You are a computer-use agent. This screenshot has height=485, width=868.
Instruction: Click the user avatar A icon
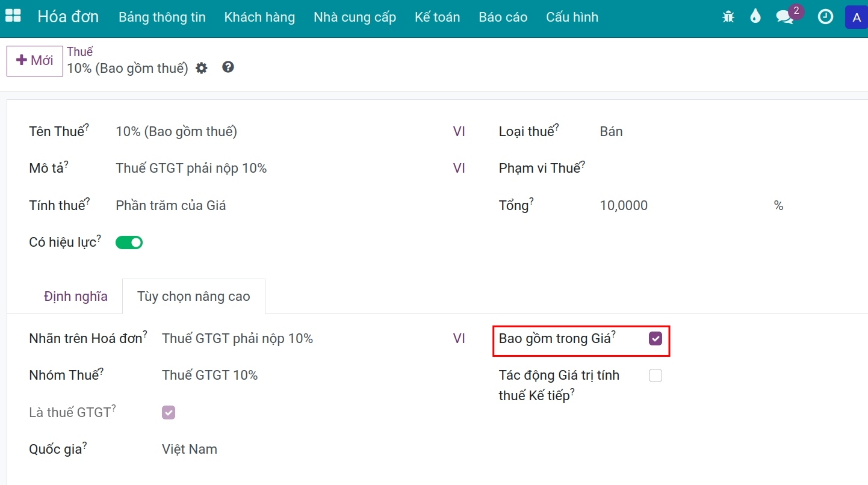click(857, 17)
